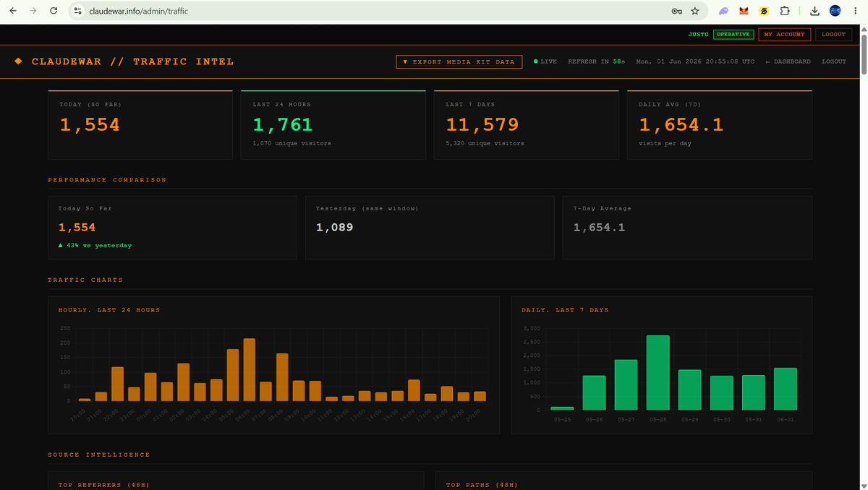
Task: Click the 43% vs yesterday indicator
Action: coord(95,245)
